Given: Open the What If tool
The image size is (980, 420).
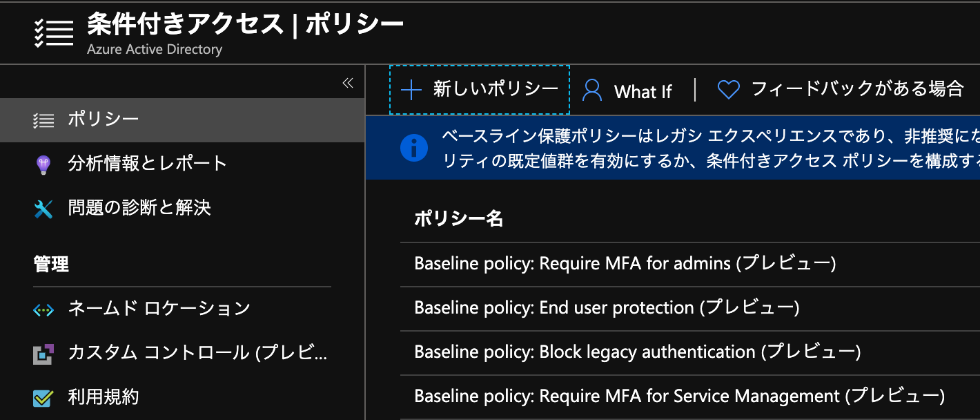Looking at the screenshot, I should [x=642, y=91].
